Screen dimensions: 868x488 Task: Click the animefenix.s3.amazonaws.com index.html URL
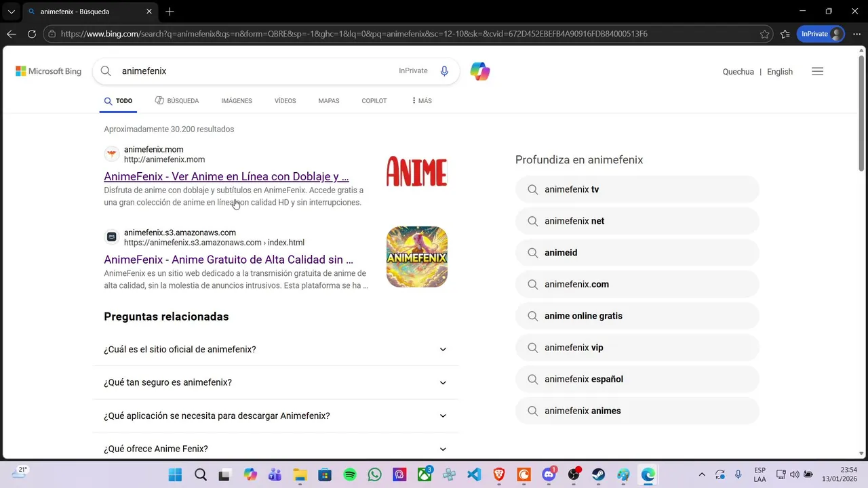[214, 243]
